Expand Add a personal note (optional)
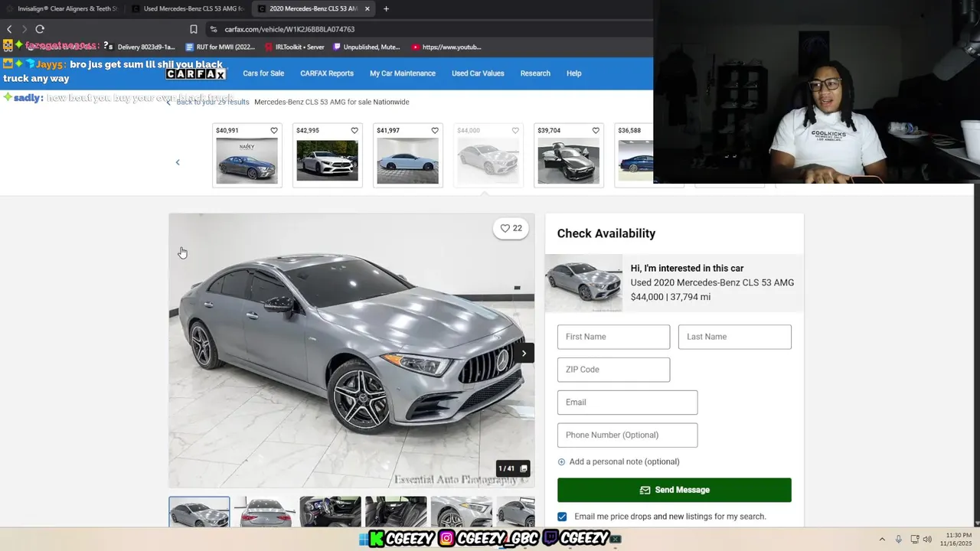The width and height of the screenshot is (980, 551). (x=619, y=461)
